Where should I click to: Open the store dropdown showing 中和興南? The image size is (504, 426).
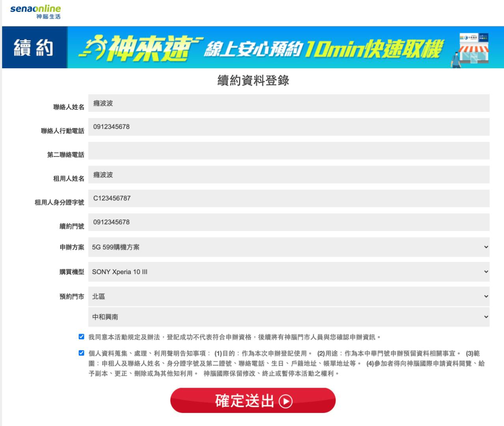point(289,317)
